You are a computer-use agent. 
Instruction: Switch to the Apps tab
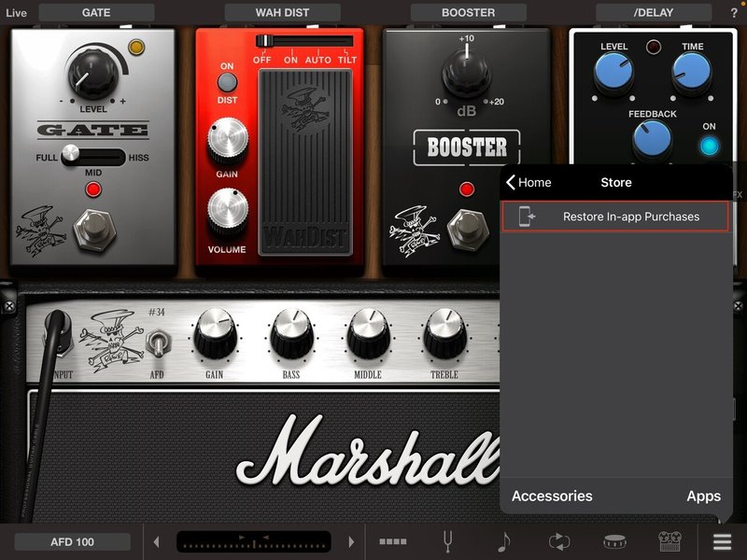tap(704, 497)
